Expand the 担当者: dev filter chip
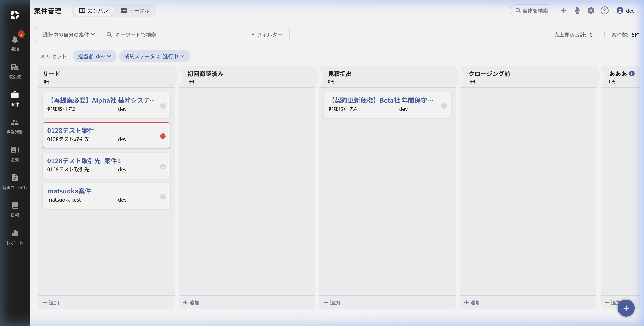Viewport: 644px width, 326px height. 95,56
